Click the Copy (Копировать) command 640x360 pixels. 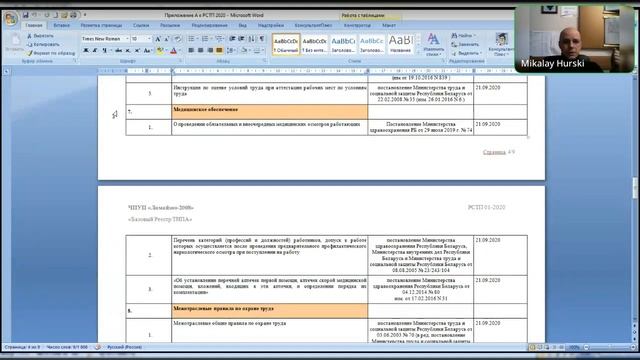pos(43,44)
